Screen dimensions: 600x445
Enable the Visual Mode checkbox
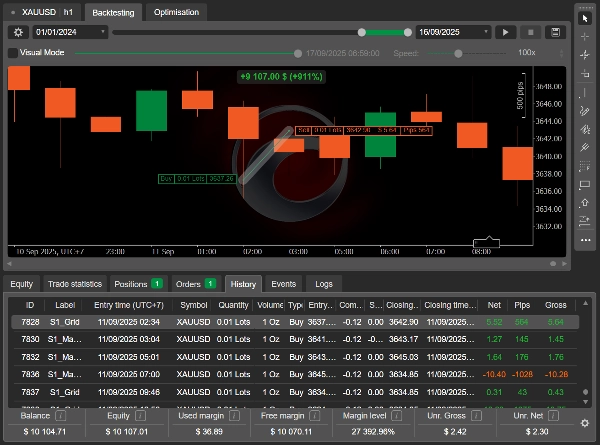coord(13,53)
